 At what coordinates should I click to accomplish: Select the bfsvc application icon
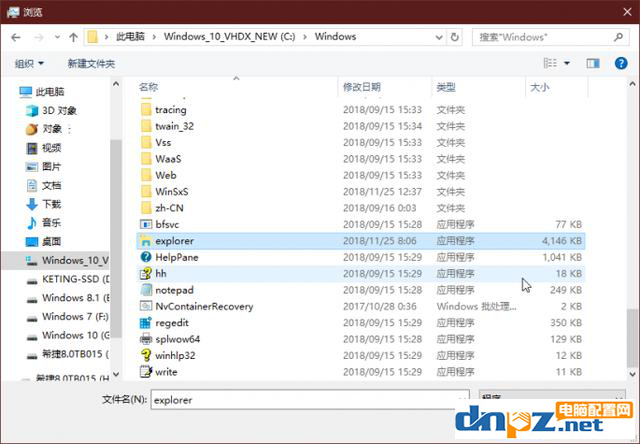pyautogui.click(x=146, y=224)
